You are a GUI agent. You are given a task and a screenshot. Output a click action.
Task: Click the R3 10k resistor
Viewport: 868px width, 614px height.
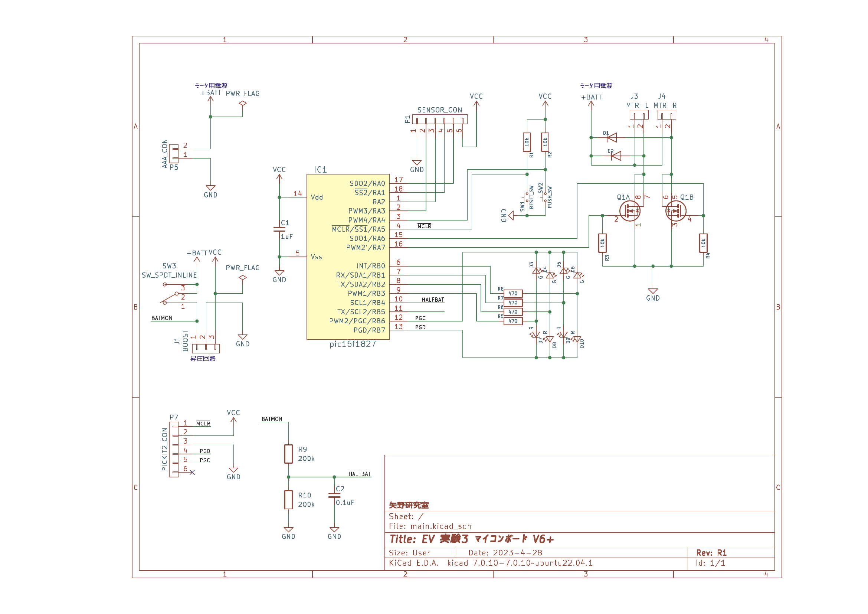click(x=603, y=243)
